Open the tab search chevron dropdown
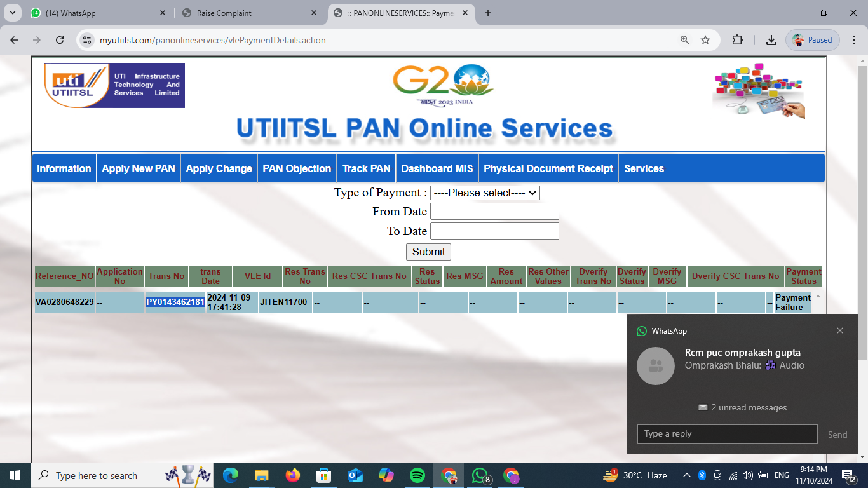Image resolution: width=868 pixels, height=488 pixels. tap(12, 13)
